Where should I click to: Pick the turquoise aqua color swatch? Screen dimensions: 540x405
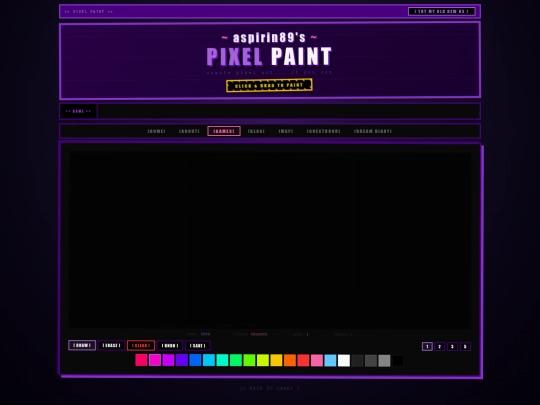(222, 360)
